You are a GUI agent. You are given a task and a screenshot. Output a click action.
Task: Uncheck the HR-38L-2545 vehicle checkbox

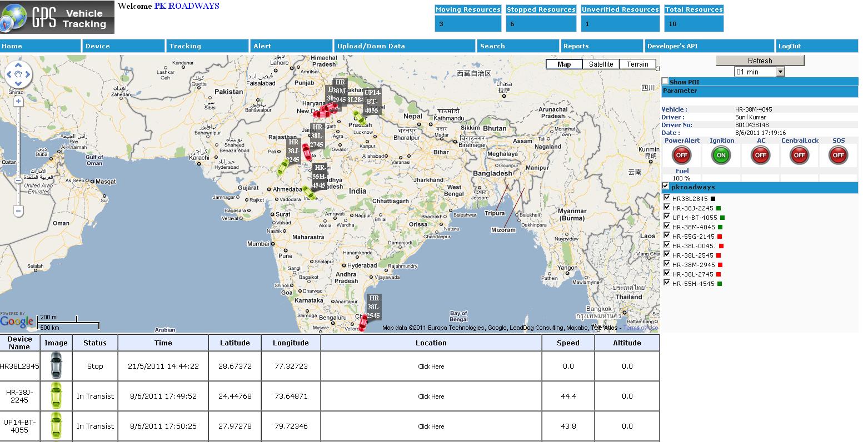coord(667,254)
